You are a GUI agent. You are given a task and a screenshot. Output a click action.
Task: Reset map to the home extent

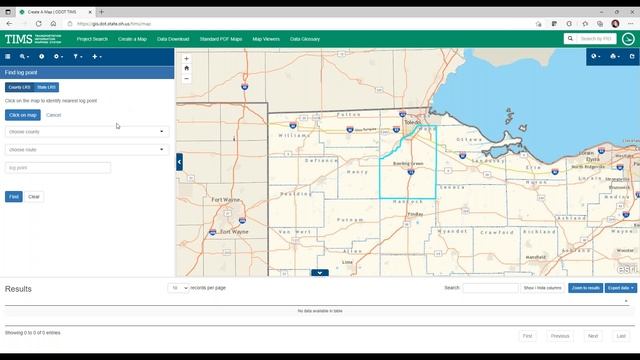click(x=187, y=68)
